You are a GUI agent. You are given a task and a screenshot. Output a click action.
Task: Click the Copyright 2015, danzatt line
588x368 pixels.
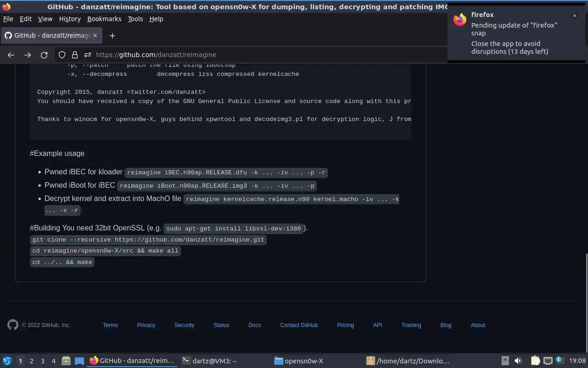(121, 92)
